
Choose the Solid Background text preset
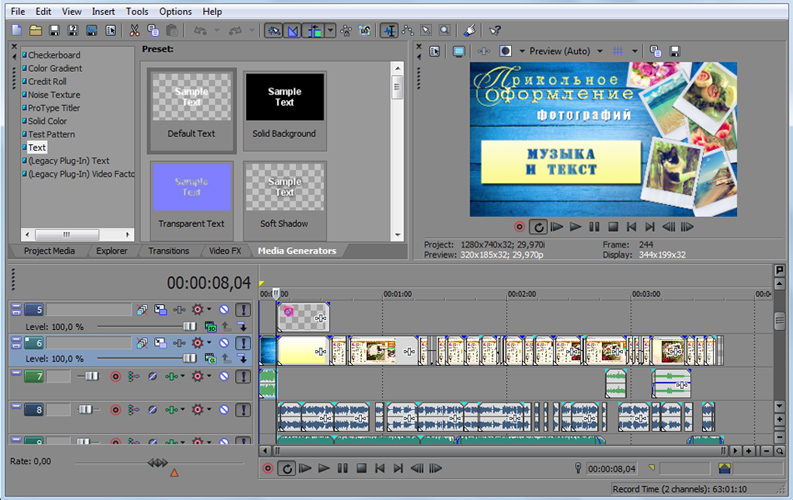click(x=284, y=111)
